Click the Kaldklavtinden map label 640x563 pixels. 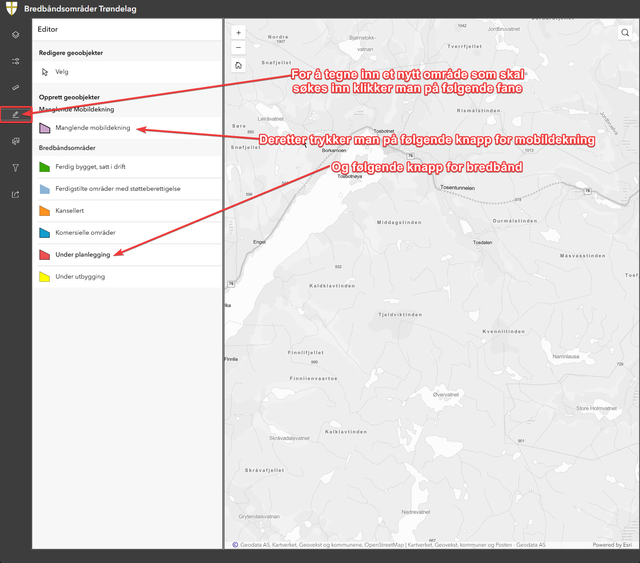[332, 286]
